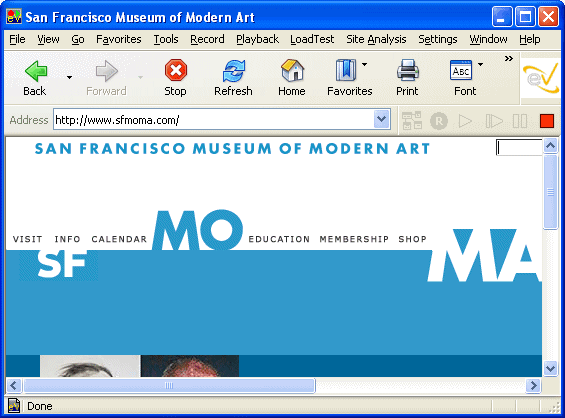Click the eV status bar icon
The height and width of the screenshot is (418, 565).
pos(14,406)
